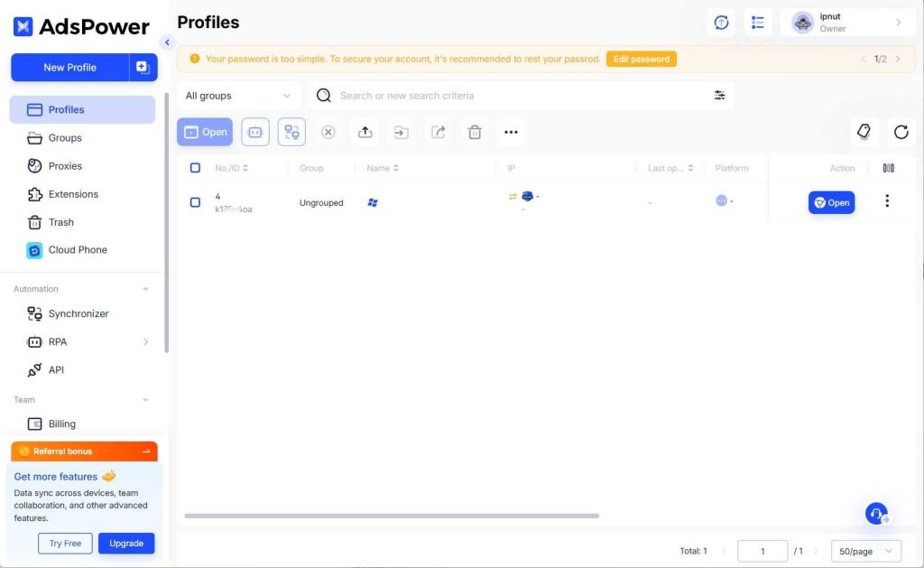
Task: Go to Proxies in sidebar
Action: click(65, 166)
